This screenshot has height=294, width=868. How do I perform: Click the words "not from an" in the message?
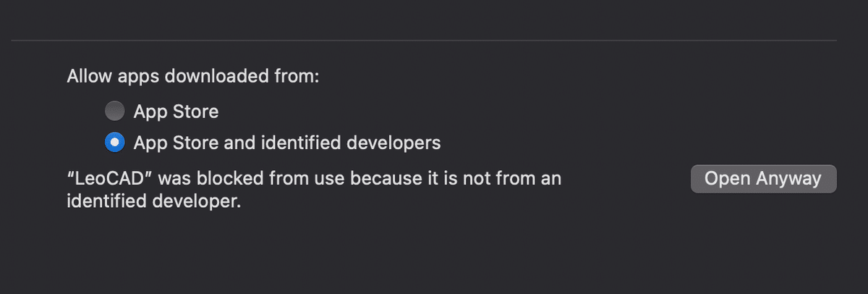(514, 179)
